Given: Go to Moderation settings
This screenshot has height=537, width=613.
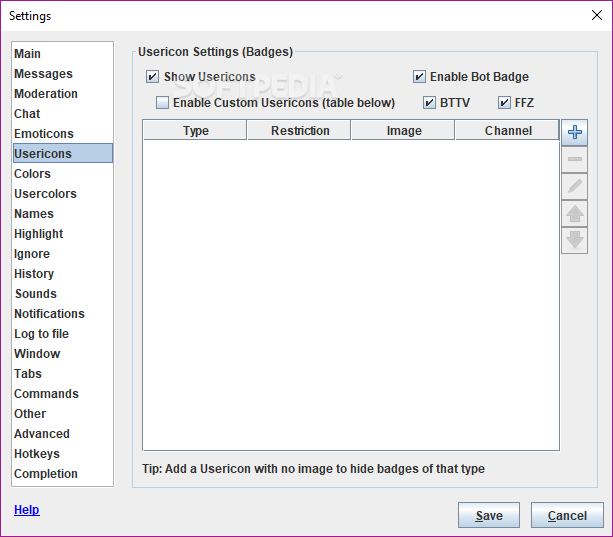Looking at the screenshot, I should click(63, 93).
